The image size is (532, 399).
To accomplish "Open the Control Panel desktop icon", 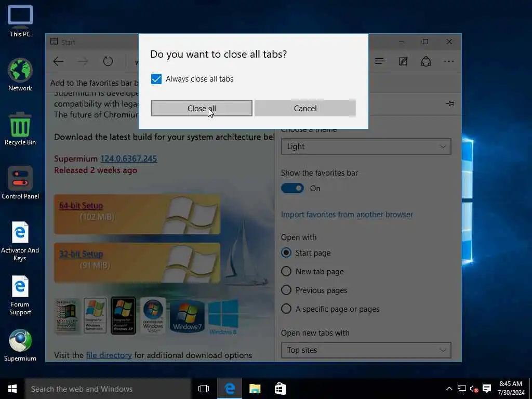I will 20,183.
